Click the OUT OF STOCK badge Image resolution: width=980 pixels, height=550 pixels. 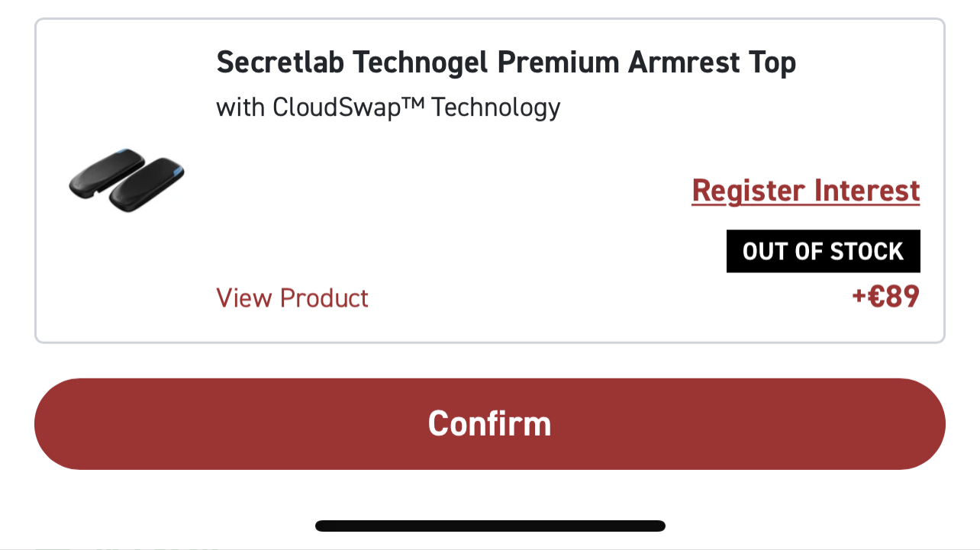tap(823, 251)
